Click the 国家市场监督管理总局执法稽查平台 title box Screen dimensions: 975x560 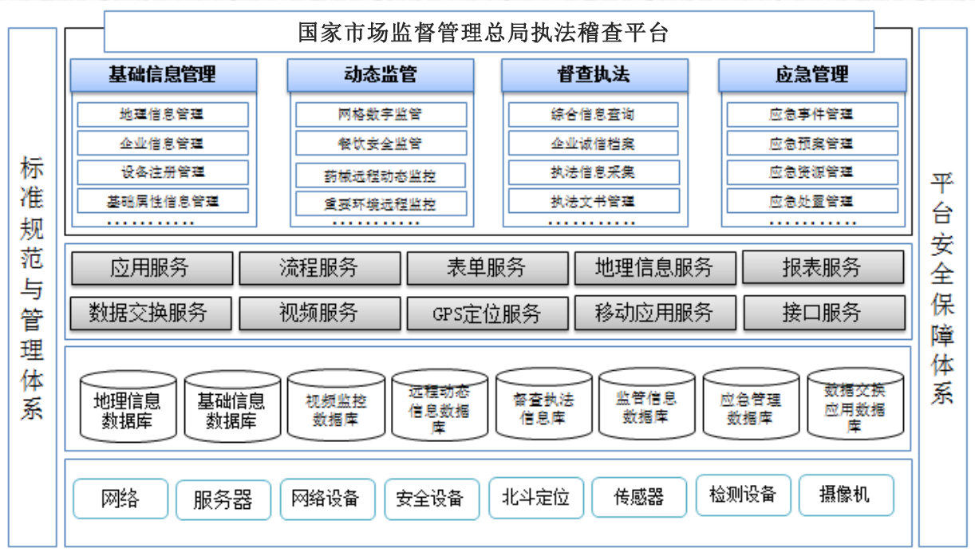pos(489,32)
